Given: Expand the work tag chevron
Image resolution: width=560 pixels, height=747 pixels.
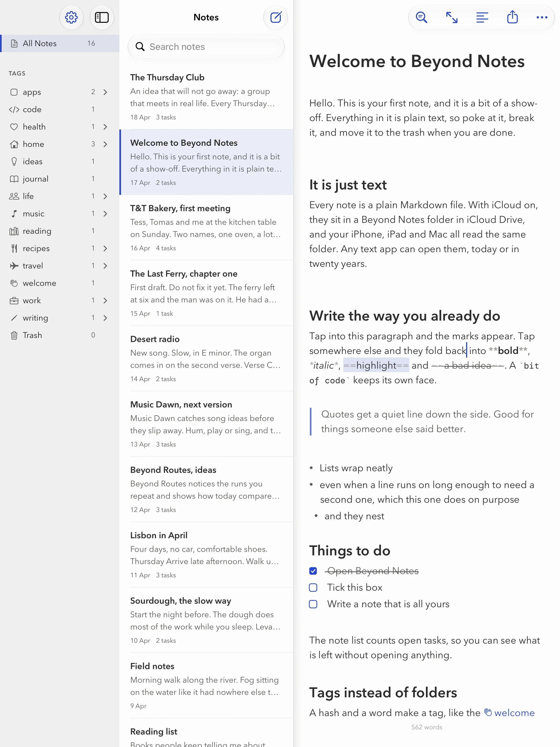Looking at the screenshot, I should pos(105,301).
